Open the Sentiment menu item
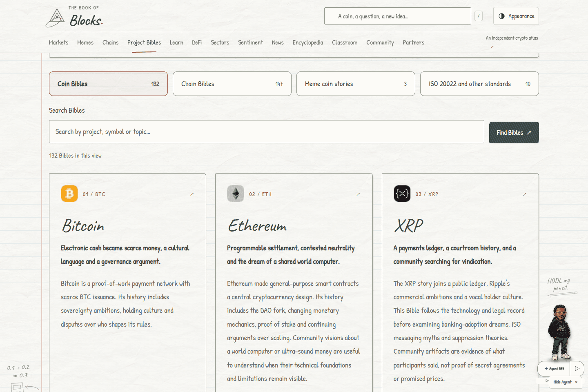 pyautogui.click(x=250, y=42)
